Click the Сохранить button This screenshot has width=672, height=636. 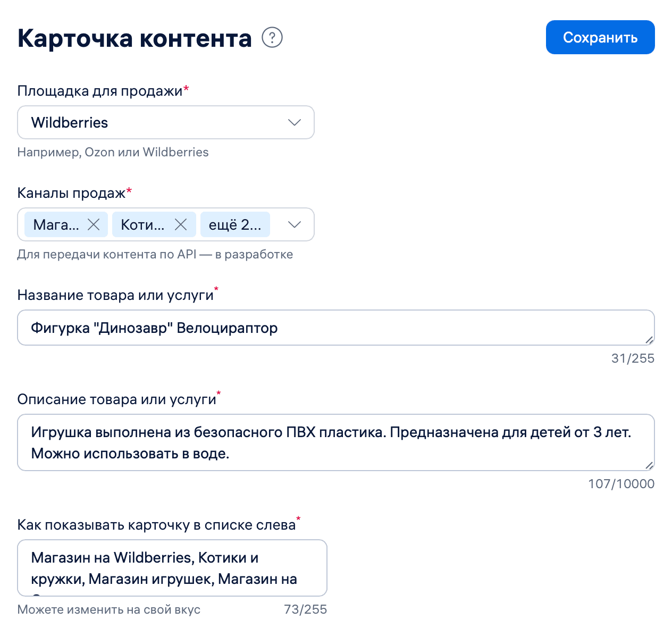[x=600, y=37]
